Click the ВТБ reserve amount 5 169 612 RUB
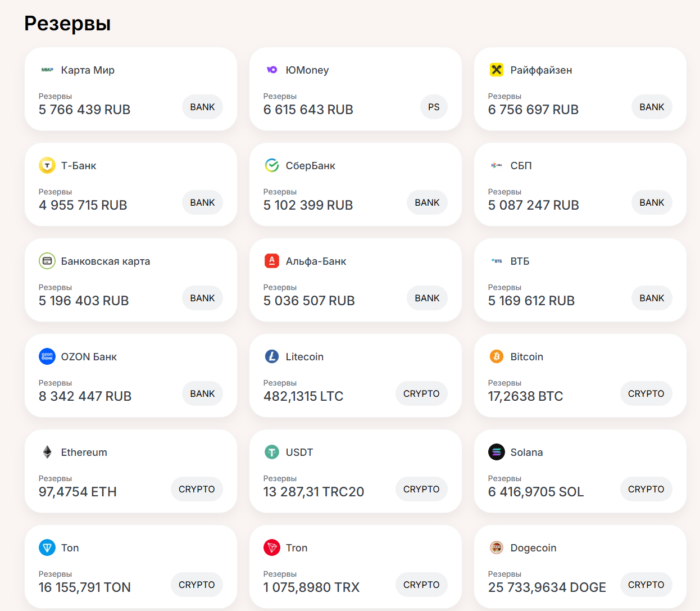This screenshot has width=700, height=611. pyautogui.click(x=531, y=301)
